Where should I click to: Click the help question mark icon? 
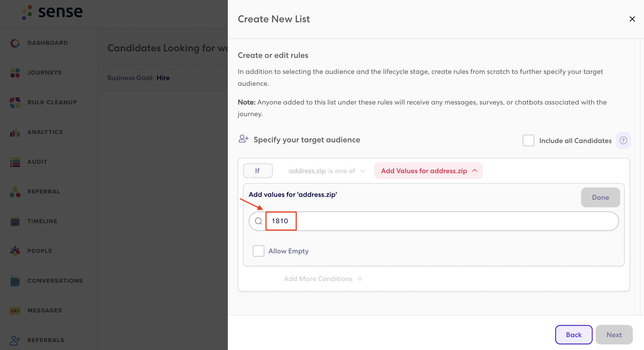[623, 140]
